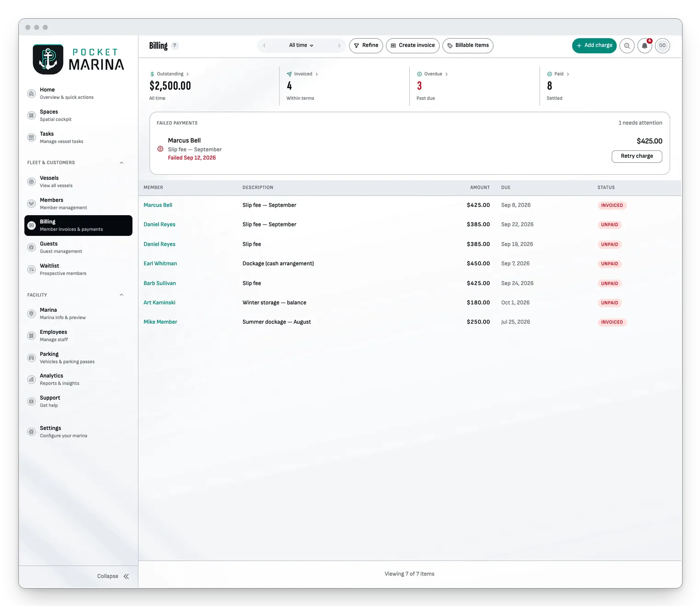Click the Spaces sidebar icon
This screenshot has height=606, width=700.
tap(31, 115)
